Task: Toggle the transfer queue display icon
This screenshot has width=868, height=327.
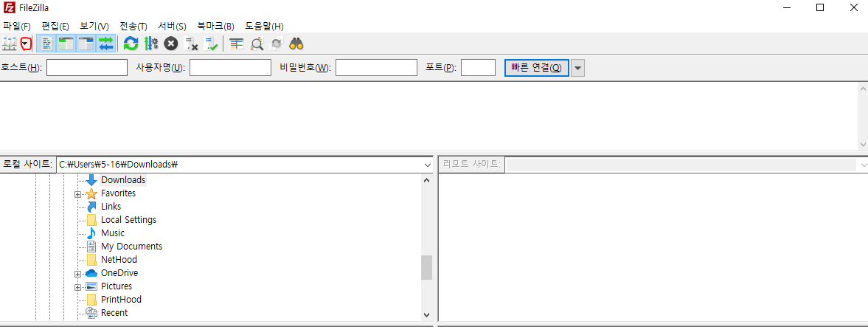Action: pyautogui.click(x=105, y=44)
